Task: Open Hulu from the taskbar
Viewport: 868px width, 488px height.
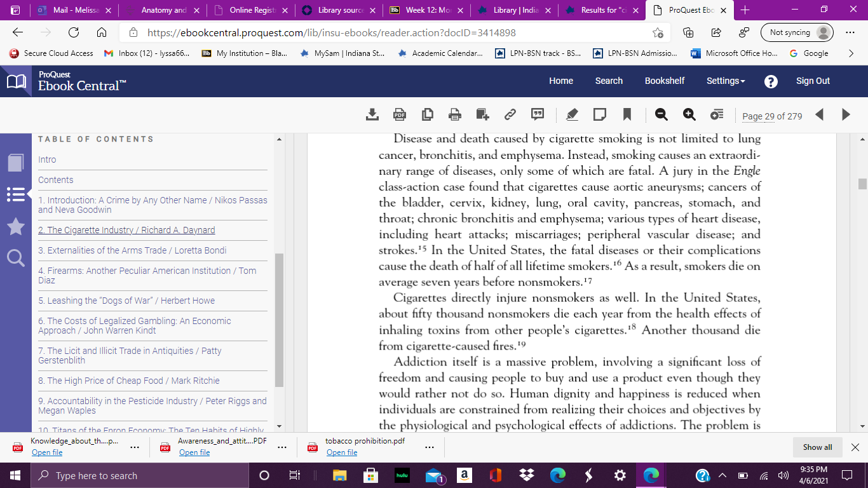Action: pos(401,475)
